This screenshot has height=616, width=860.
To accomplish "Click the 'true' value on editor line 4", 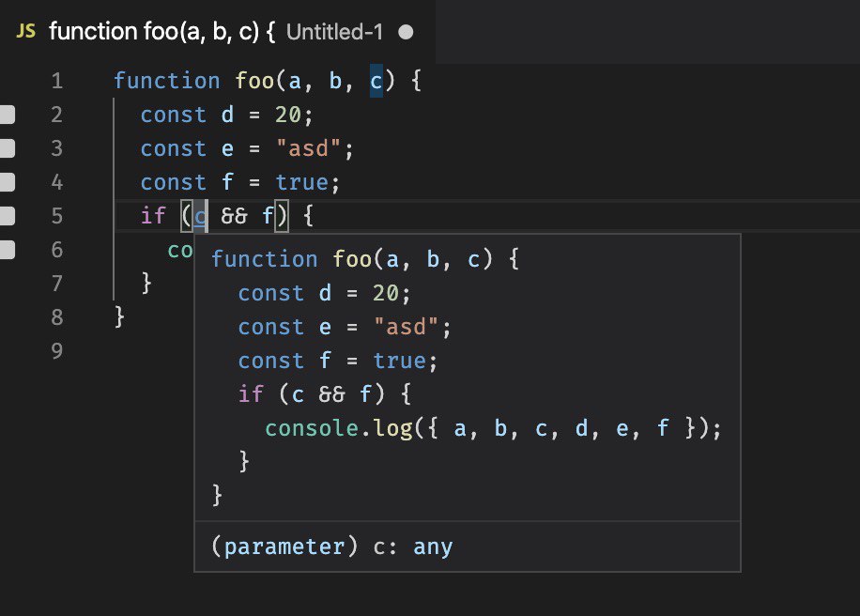I will [301, 182].
